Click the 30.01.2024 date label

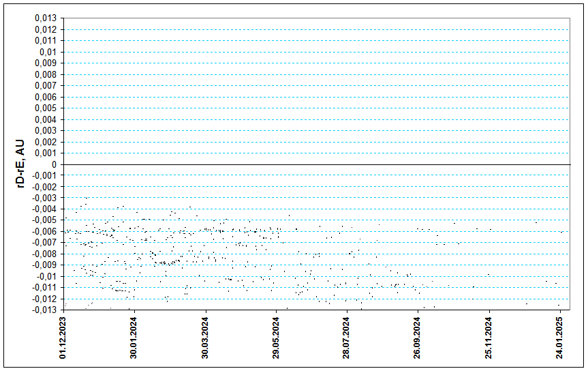pos(134,338)
